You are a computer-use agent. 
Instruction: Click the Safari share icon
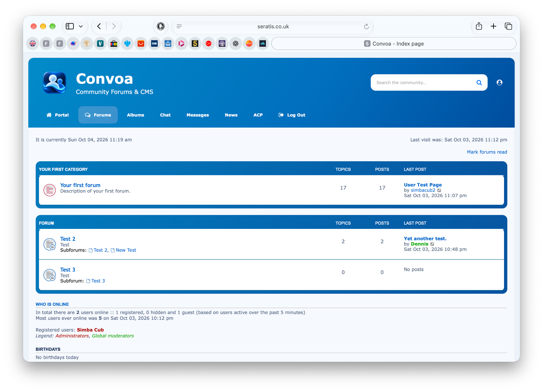point(479,26)
